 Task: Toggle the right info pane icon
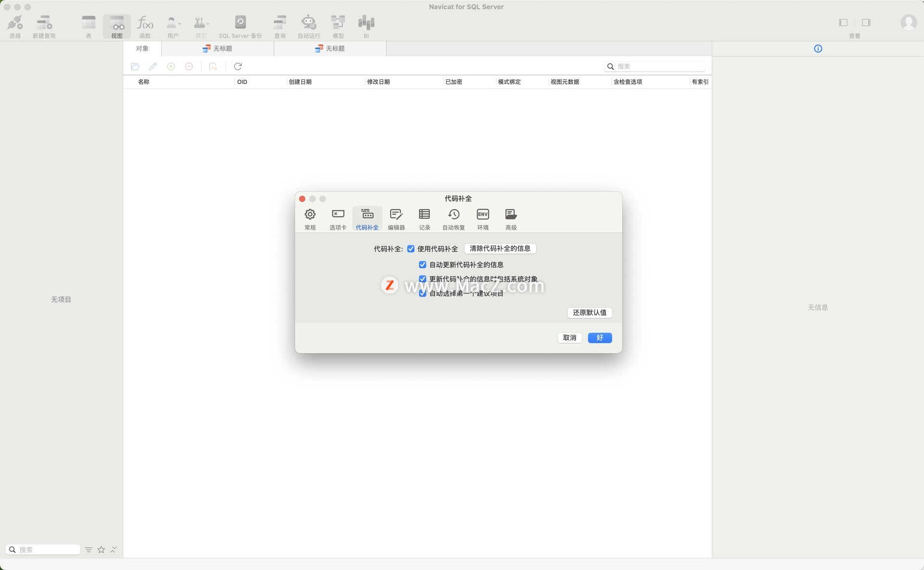pos(866,23)
